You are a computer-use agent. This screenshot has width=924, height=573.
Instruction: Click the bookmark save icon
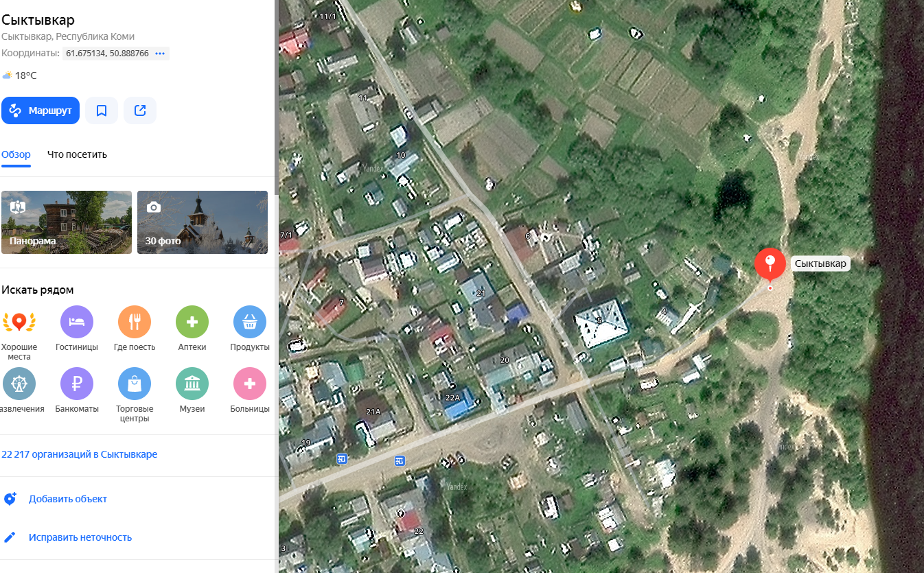(102, 110)
